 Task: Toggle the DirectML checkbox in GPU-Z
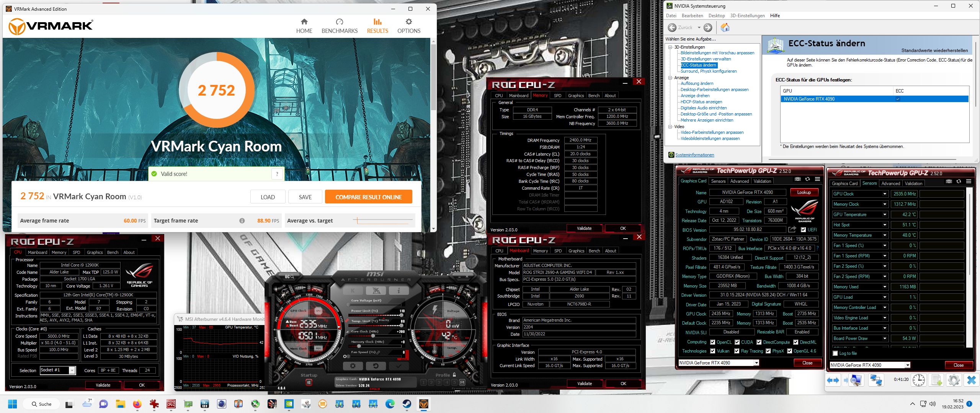click(795, 342)
